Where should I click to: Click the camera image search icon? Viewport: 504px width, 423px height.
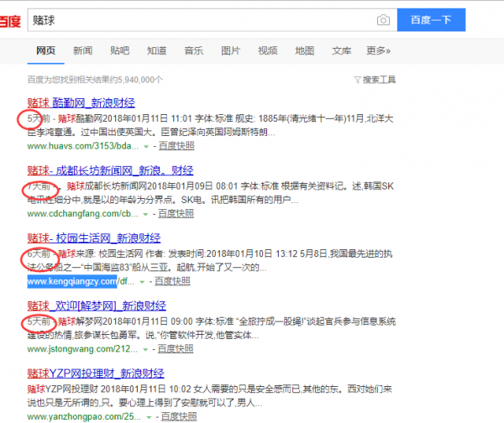[x=383, y=19]
